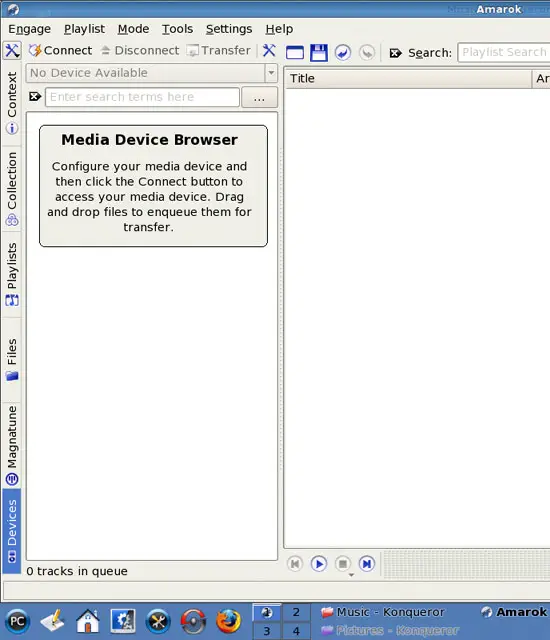
Task: Click the Media Device Browser heading
Action: (x=149, y=140)
